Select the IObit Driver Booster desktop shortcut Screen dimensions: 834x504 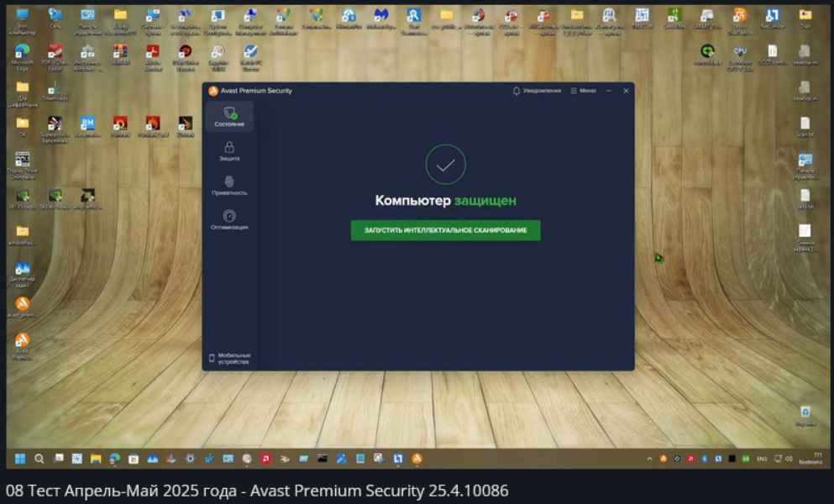pos(185,58)
